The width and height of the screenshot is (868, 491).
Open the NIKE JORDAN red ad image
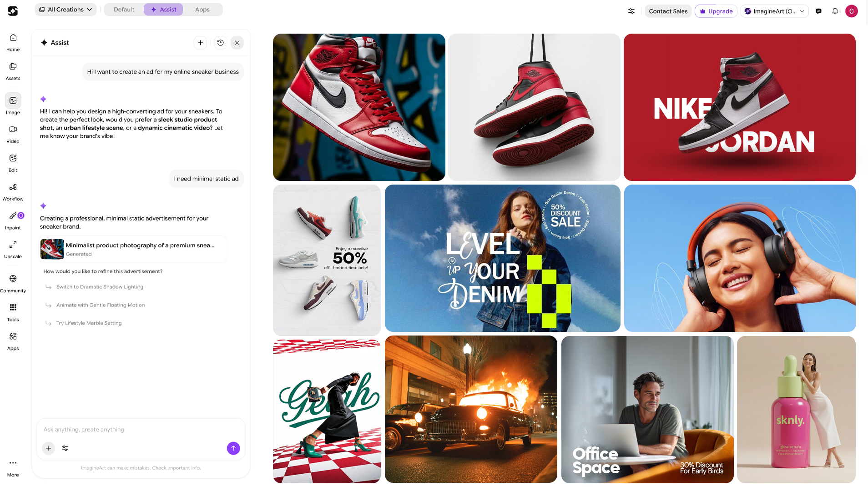739,107
